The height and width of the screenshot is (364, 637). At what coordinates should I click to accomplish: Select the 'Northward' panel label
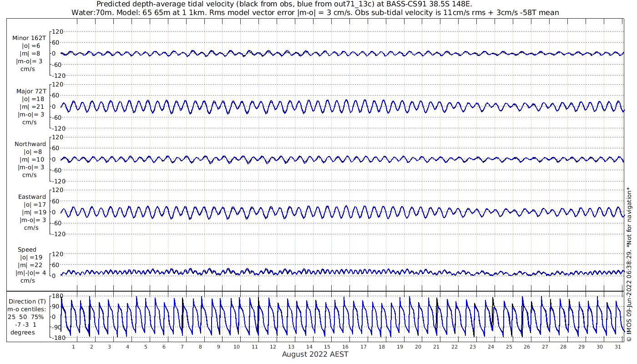(x=30, y=144)
